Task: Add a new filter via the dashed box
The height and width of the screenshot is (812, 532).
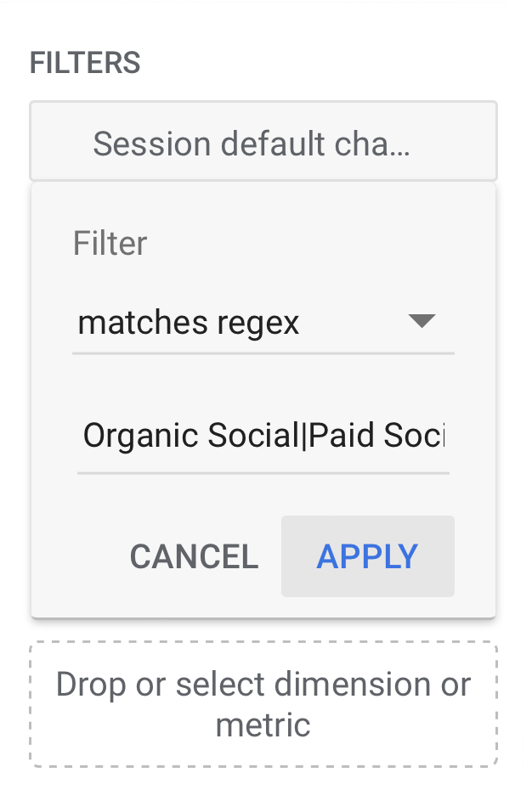Action: [263, 704]
